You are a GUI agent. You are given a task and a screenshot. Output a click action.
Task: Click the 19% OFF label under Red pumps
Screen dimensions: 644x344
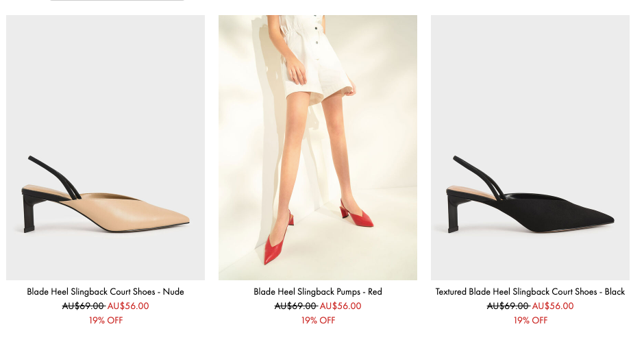(318, 320)
